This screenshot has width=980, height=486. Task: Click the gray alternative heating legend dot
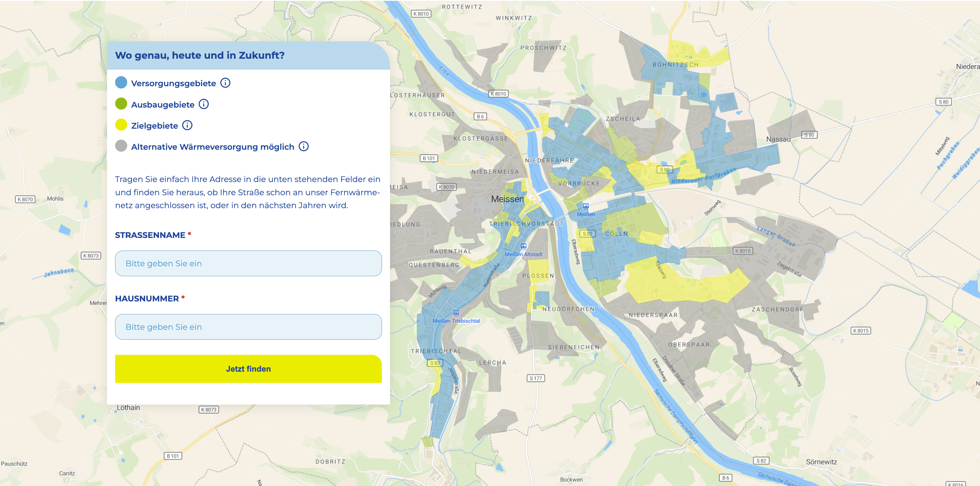point(121,146)
